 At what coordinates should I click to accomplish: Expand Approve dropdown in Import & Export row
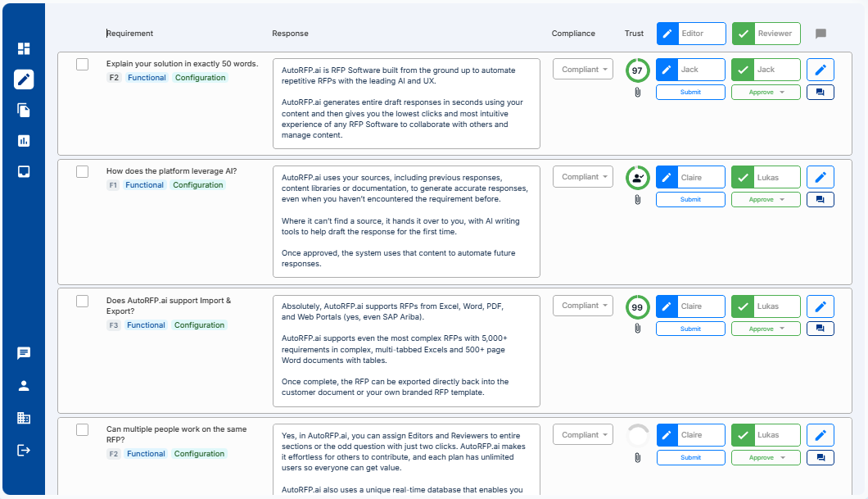click(766, 329)
